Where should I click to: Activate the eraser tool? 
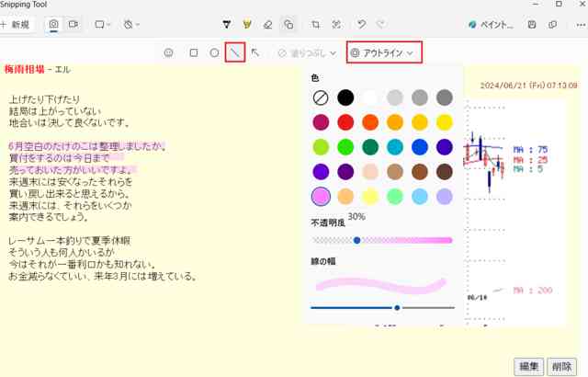(x=267, y=25)
